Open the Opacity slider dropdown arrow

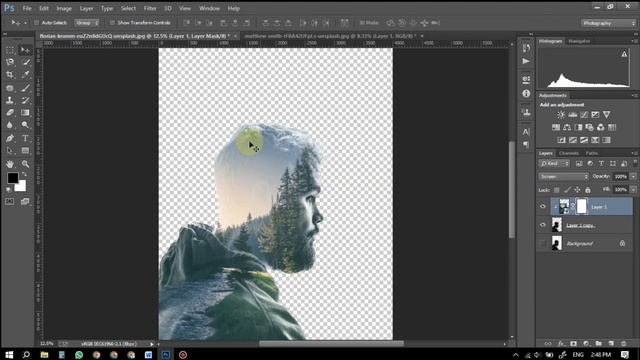coord(633,177)
